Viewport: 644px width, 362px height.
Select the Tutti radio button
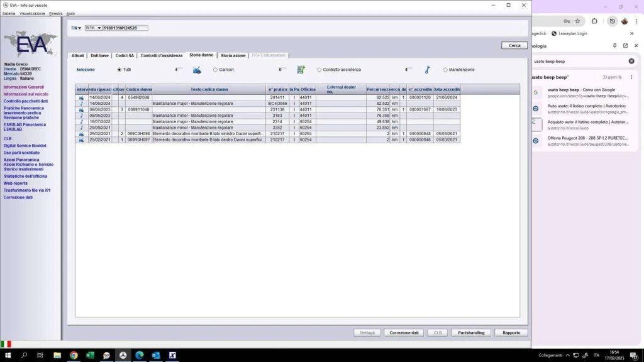pos(119,70)
